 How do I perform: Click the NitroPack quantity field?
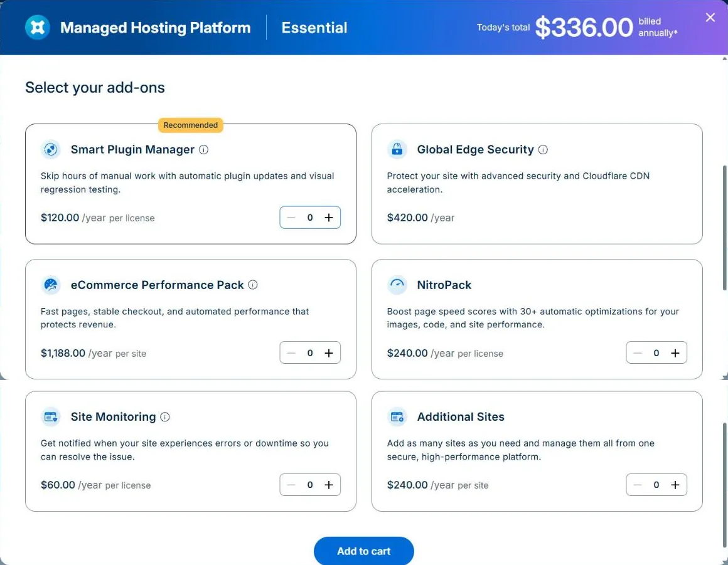pyautogui.click(x=656, y=353)
